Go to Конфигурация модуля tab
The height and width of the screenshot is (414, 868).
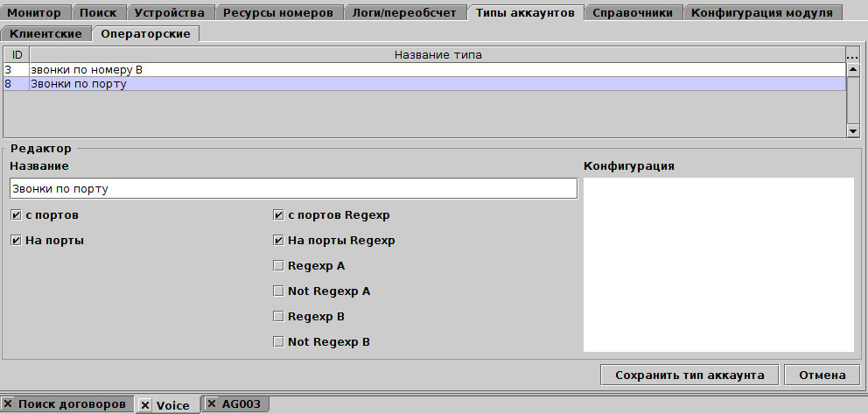(763, 13)
